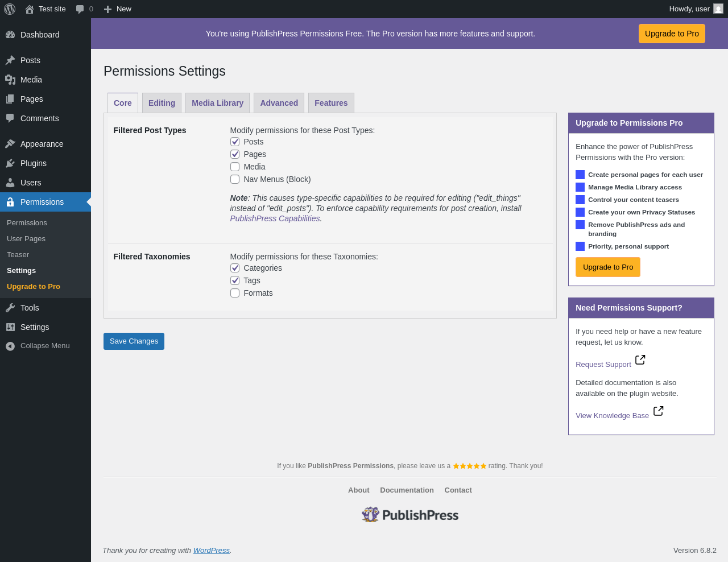Open the comments bubble icon in admin bar
Image resolution: width=728 pixels, height=562 pixels.
pyautogui.click(x=80, y=9)
